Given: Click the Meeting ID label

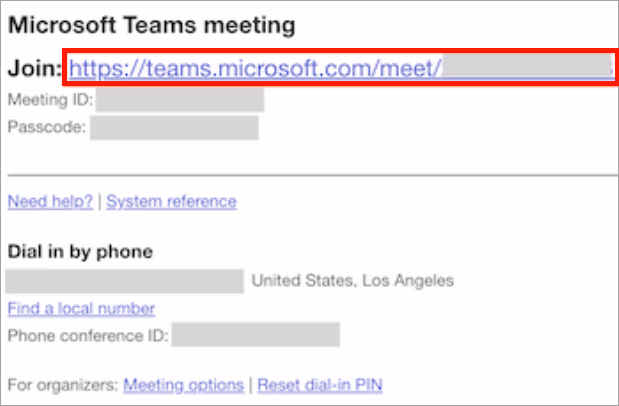Looking at the screenshot, I should click(50, 100).
